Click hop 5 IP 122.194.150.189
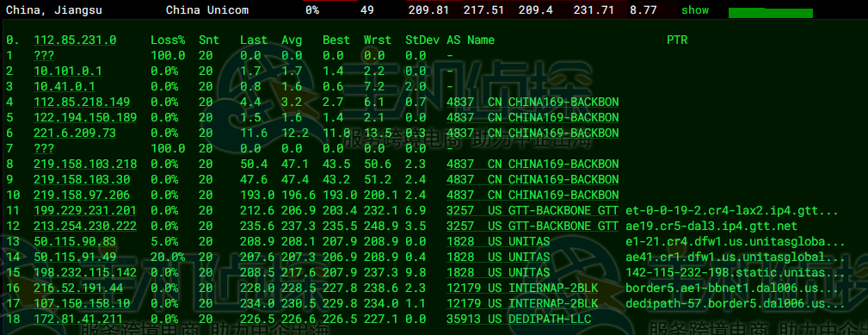Image resolution: width=868 pixels, height=335 pixels. coord(85,117)
